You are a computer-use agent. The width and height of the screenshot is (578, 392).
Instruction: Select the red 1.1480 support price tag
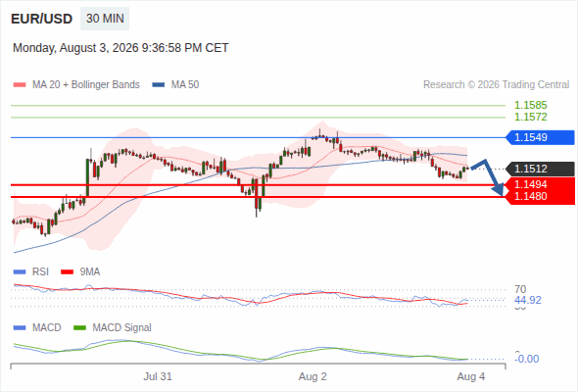click(x=540, y=196)
